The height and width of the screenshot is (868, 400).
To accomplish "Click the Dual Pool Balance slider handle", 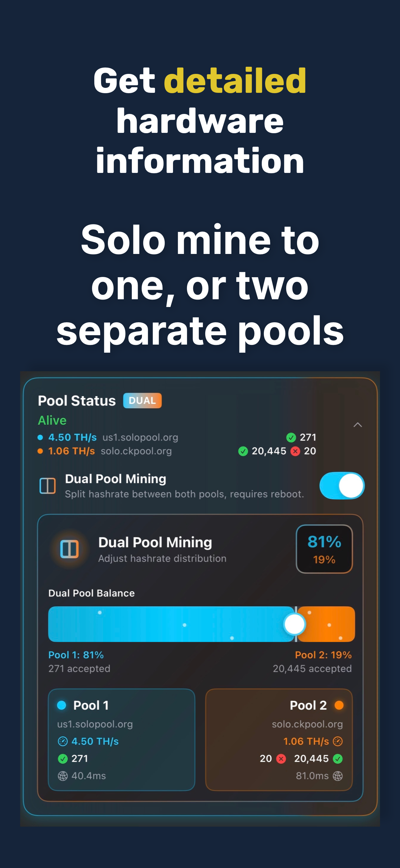I will [x=295, y=624].
